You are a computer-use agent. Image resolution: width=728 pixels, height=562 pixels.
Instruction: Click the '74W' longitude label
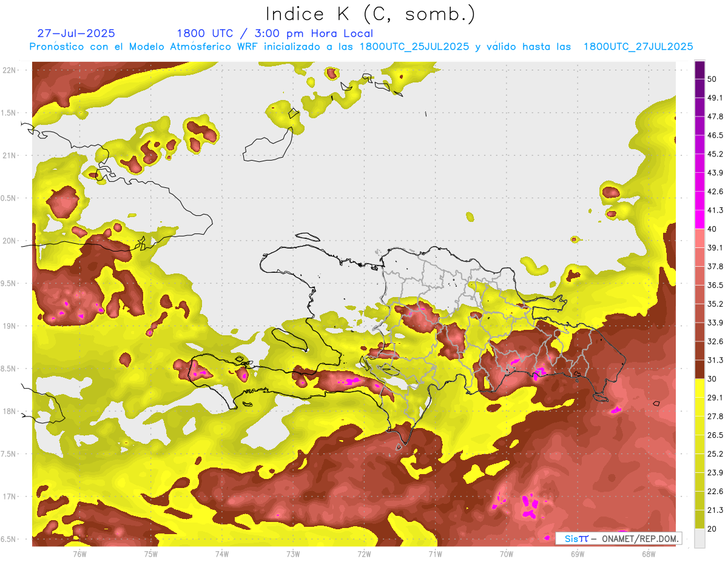point(221,554)
